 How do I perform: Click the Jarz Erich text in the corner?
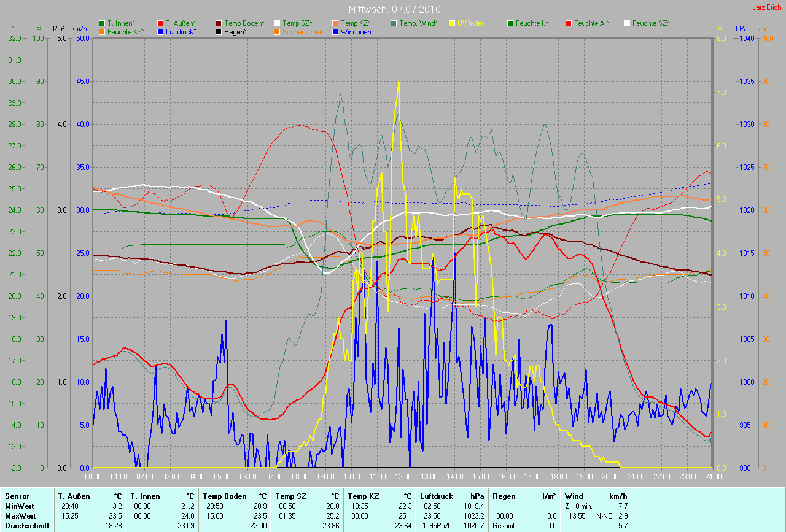[767, 7]
